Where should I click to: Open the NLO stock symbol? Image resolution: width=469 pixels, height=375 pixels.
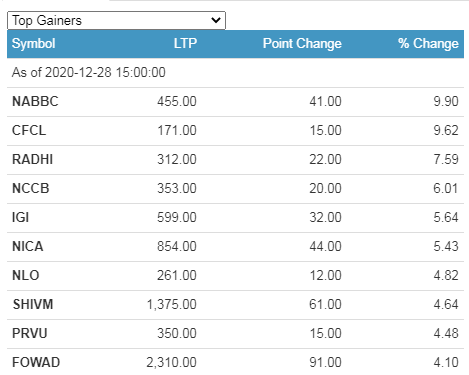[x=26, y=275]
